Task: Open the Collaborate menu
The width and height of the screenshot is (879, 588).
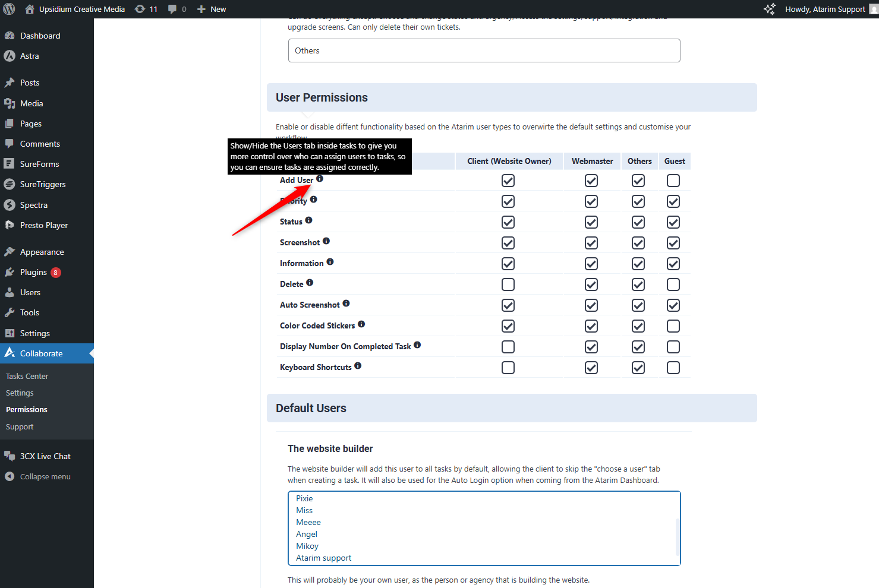Action: pos(47,353)
